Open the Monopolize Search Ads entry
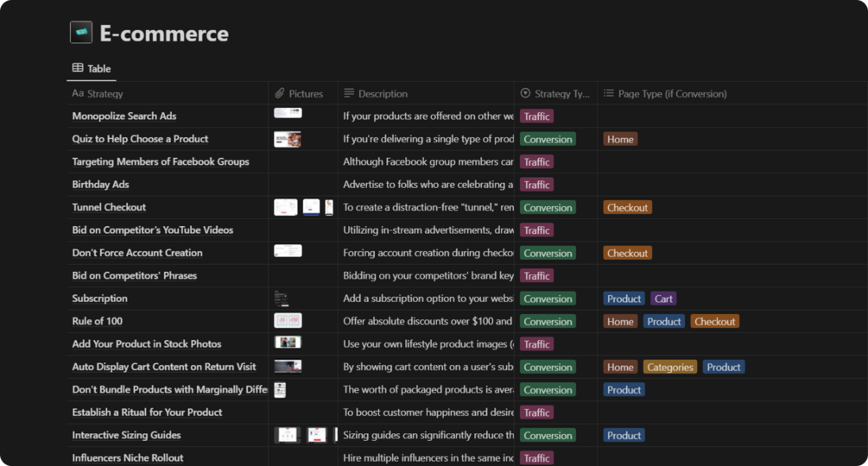This screenshot has height=466, width=868. pos(124,116)
